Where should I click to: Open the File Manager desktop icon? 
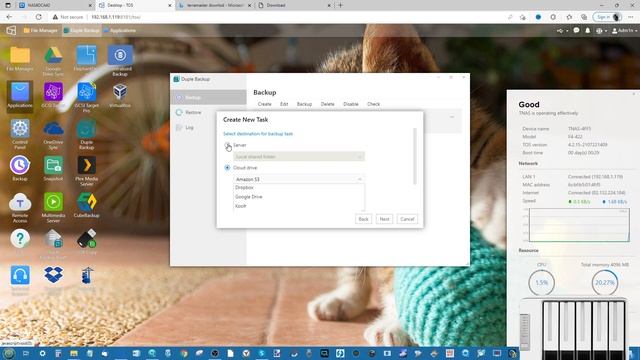(20, 56)
